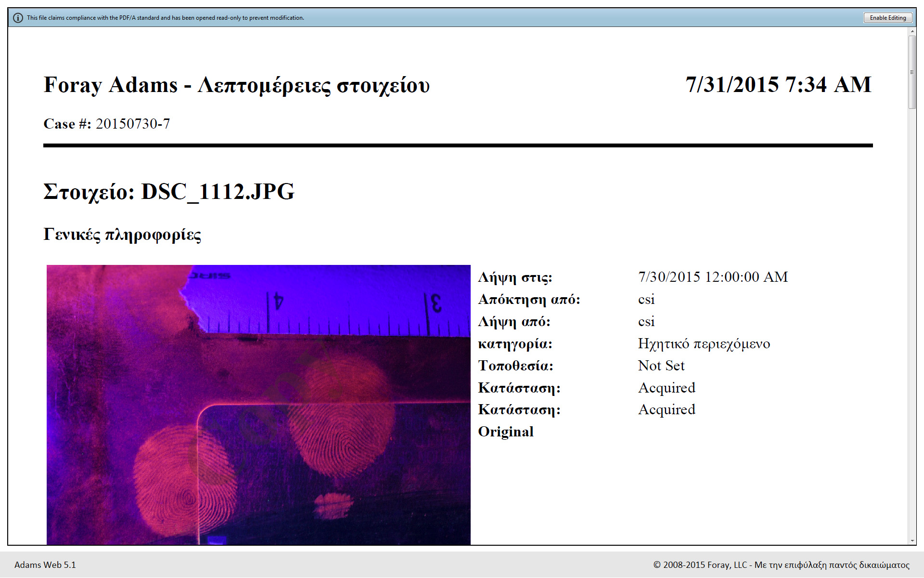Click the Ηχητικό περιεχόμενο category value
Screen dimensions: 924x578
(x=704, y=343)
